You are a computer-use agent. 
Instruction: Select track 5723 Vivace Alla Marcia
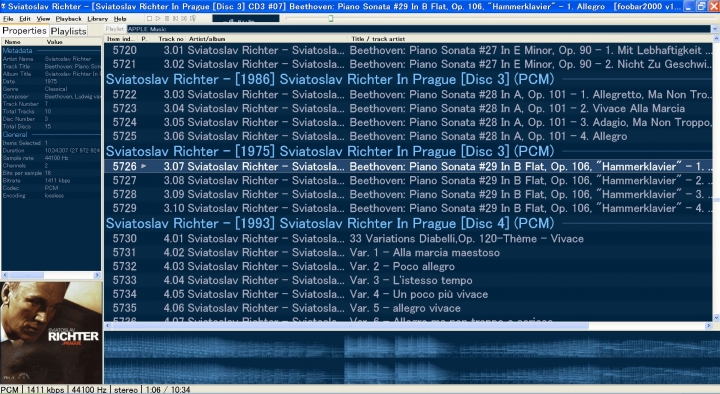click(408, 108)
